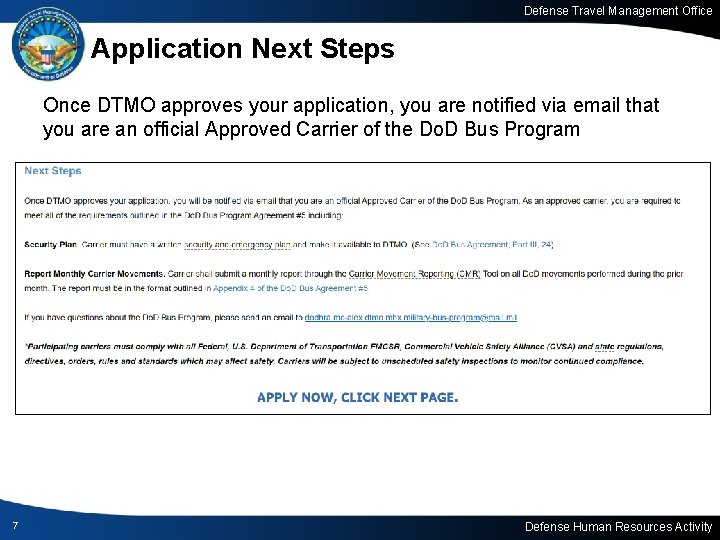Click the Carrier Movement Reporting (CMR) underlined term
Image resolution: width=720 pixels, height=540 pixels.
[414, 274]
